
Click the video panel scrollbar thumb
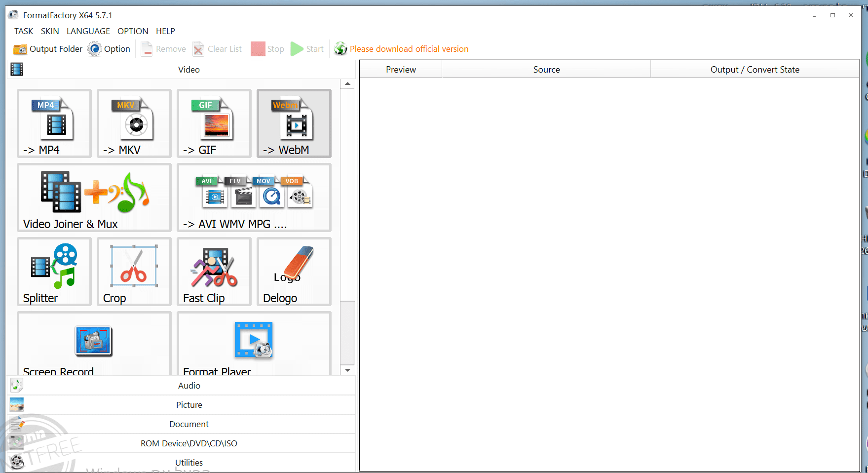(x=348, y=332)
